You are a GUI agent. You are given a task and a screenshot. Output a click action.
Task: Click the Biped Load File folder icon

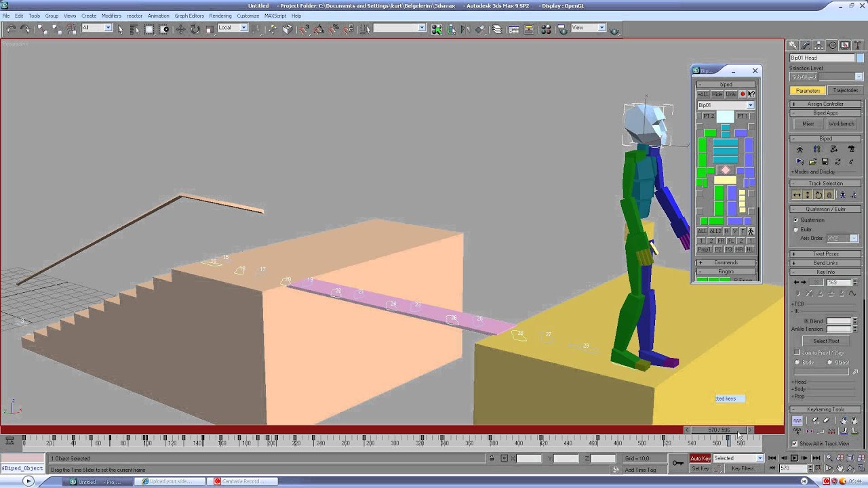[812, 161]
